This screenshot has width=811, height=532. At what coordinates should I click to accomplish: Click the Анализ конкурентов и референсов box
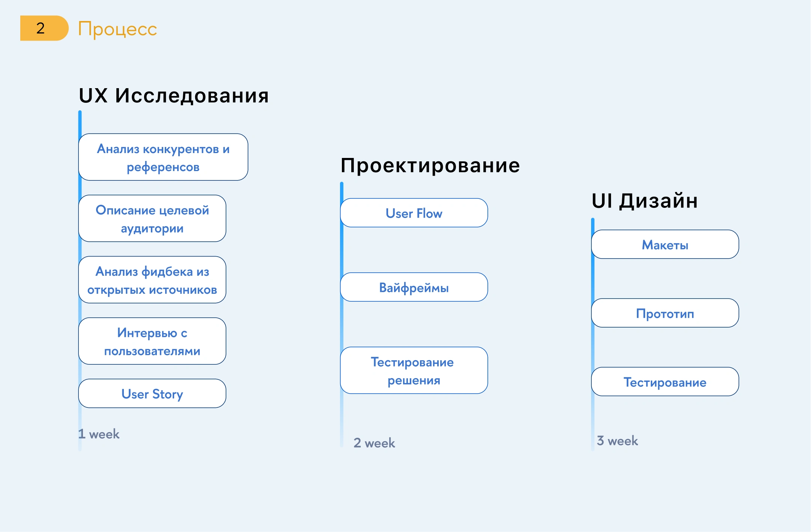click(x=163, y=157)
